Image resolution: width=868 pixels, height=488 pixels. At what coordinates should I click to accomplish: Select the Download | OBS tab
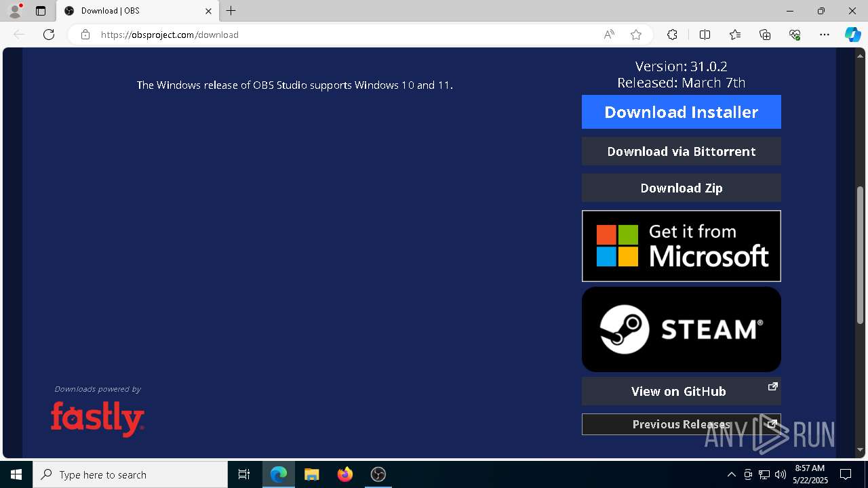(x=138, y=11)
